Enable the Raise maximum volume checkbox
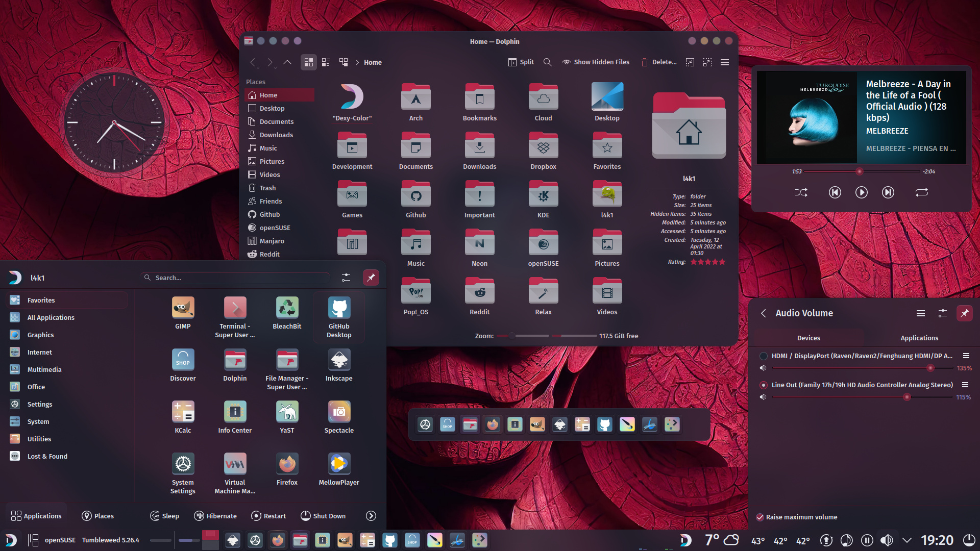980x551 pixels. click(x=761, y=517)
